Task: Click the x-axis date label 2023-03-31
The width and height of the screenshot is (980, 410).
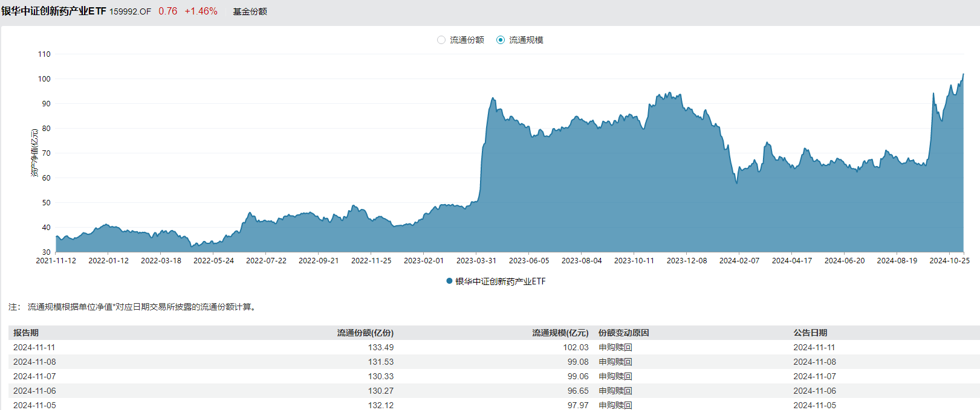Action: click(x=476, y=260)
